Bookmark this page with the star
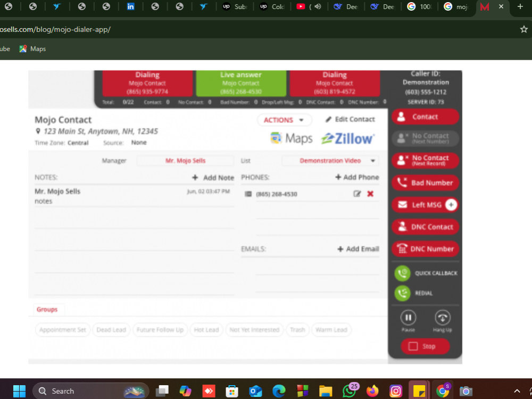 coord(524,29)
